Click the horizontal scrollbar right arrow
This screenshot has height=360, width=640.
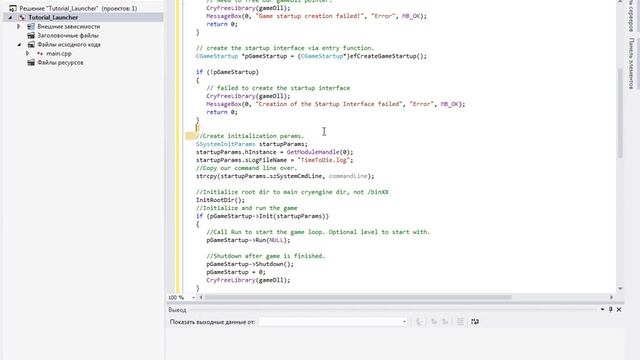coord(611,298)
